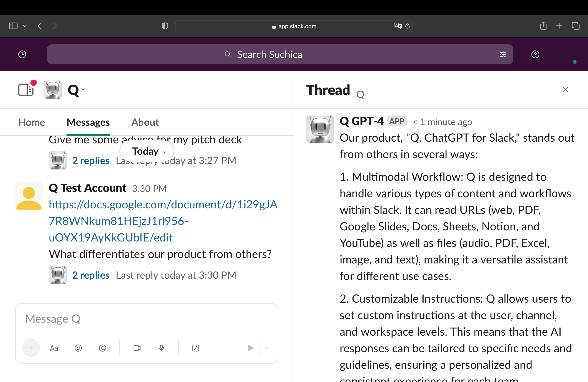Switch to the About tab
Viewport: 588px width, 382px height.
pyautogui.click(x=145, y=122)
